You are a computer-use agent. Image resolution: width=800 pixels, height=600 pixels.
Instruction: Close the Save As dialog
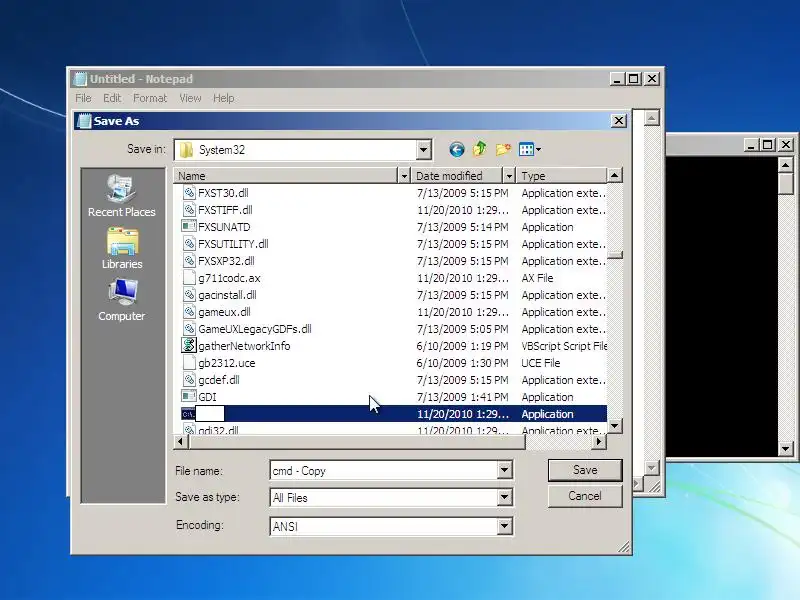tap(618, 121)
